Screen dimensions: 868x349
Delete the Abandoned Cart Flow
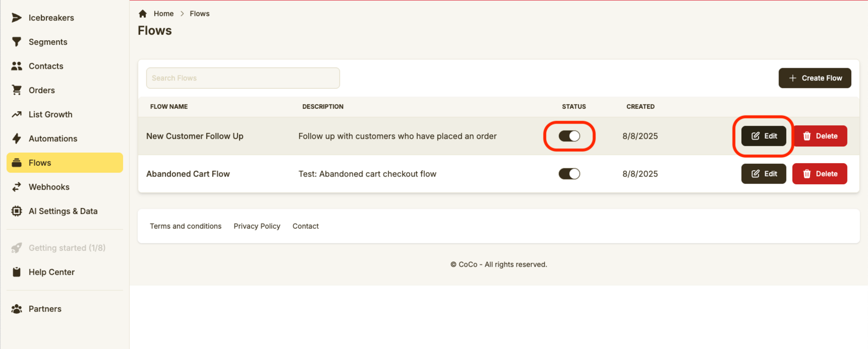[819, 174]
